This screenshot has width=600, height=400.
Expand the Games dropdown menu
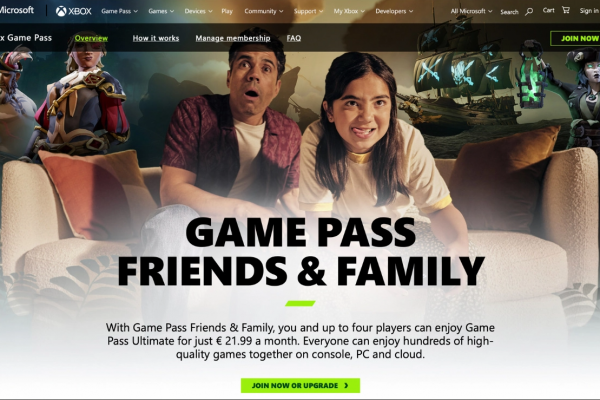pos(161,11)
